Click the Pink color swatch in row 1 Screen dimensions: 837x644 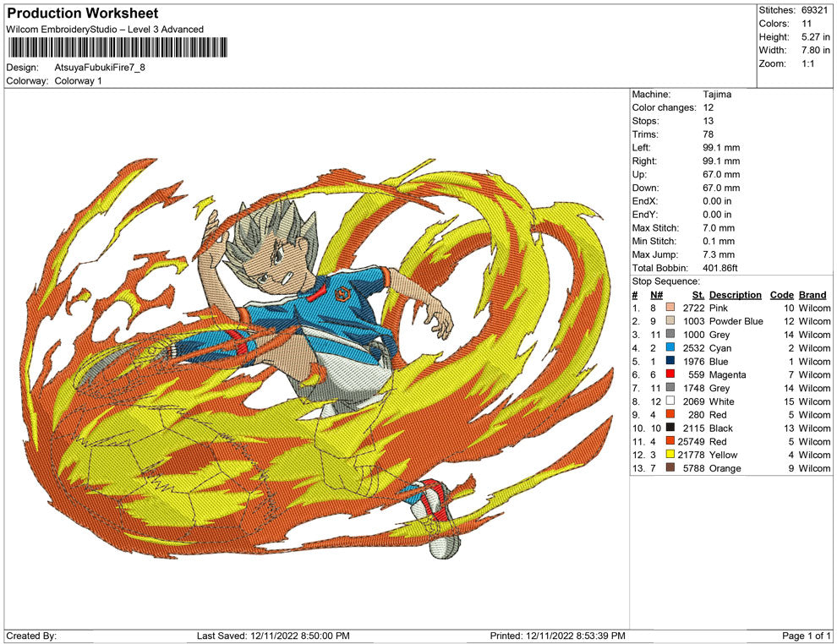670,308
